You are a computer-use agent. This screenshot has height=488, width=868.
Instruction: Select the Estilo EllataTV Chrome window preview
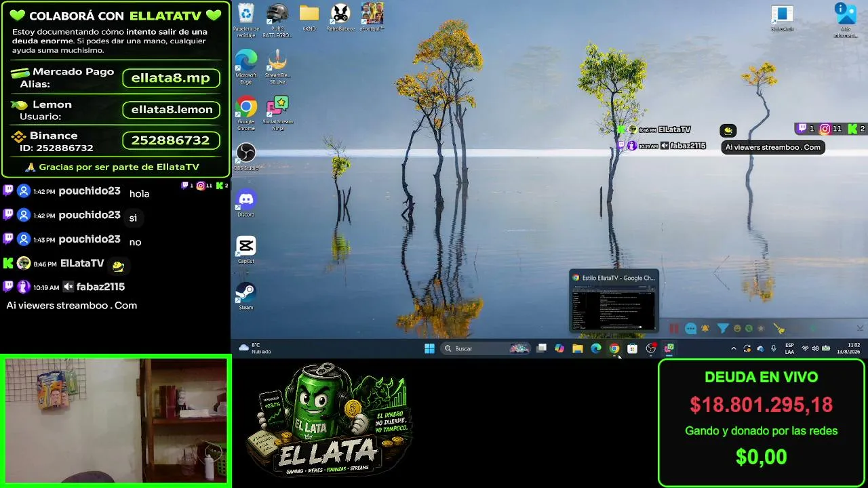(614, 301)
